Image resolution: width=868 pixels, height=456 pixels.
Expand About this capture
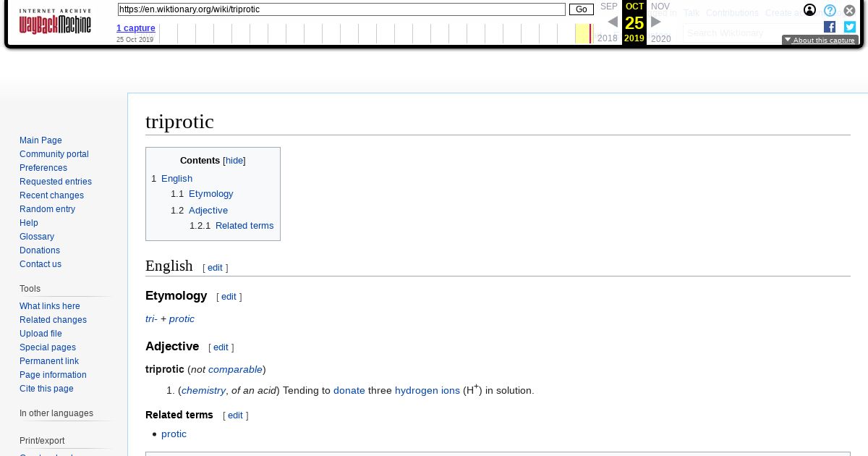coord(820,41)
